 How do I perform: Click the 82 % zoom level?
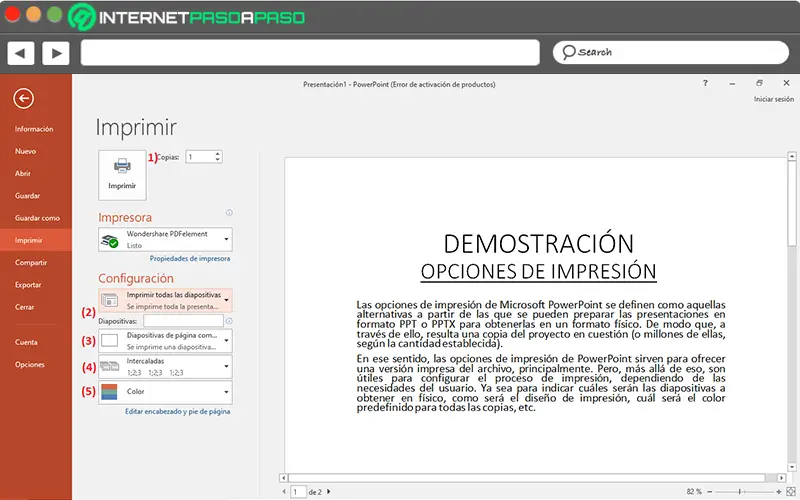tap(694, 492)
